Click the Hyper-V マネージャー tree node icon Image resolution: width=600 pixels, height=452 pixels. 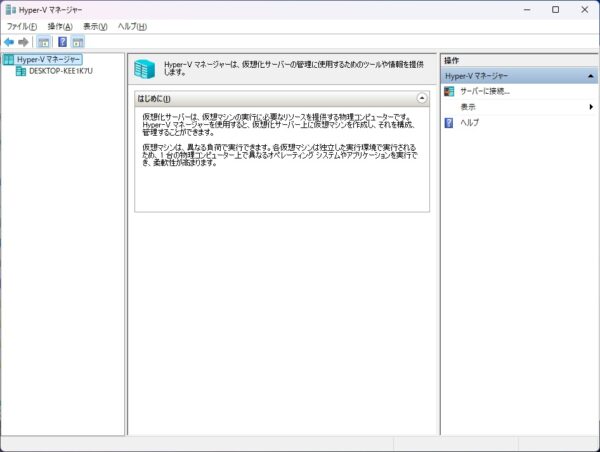tap(8, 59)
